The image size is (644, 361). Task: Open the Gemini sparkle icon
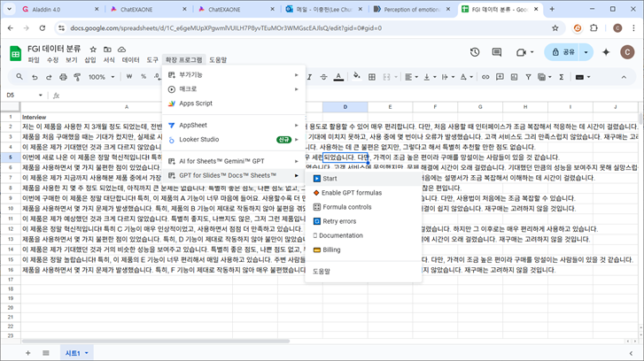click(x=606, y=52)
